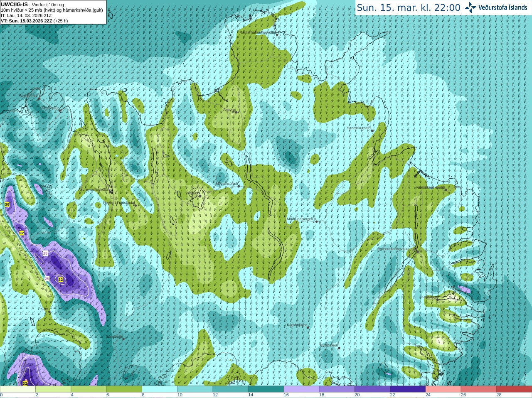The width and height of the screenshot is (532, 398).
Task: Click the 2–4 m/s legend color swatch
Action: (x=53, y=389)
